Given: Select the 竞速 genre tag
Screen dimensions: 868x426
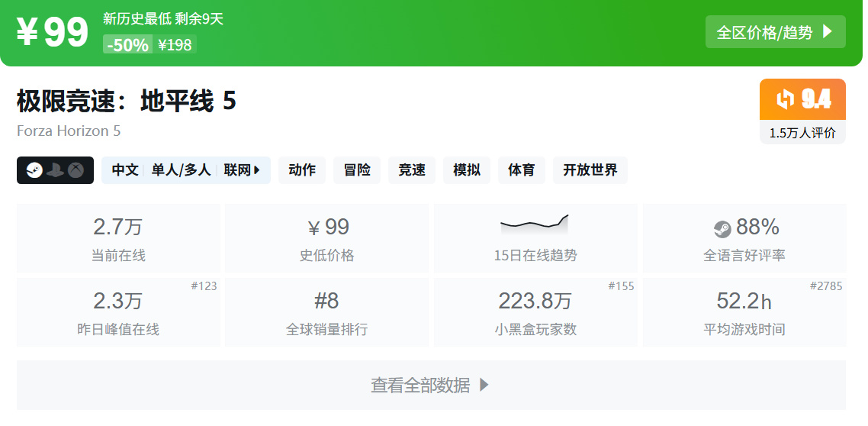Looking at the screenshot, I should pos(412,170).
